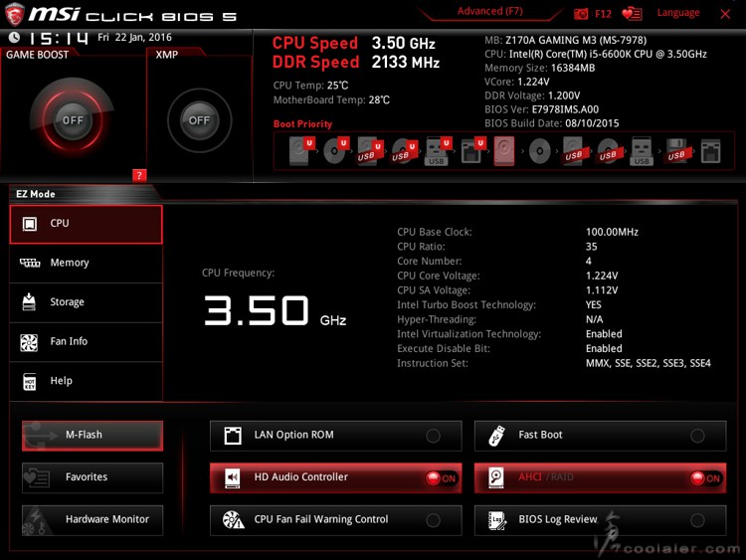
Task: Click the clock icon beside the time
Action: pyautogui.click(x=14, y=37)
